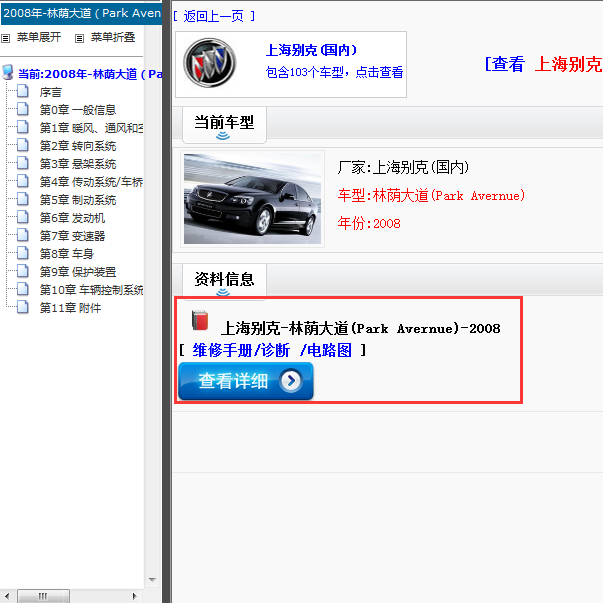Image resolution: width=603 pixels, height=603 pixels.
Task: Open the 序言 tree item
Action: tap(50, 92)
